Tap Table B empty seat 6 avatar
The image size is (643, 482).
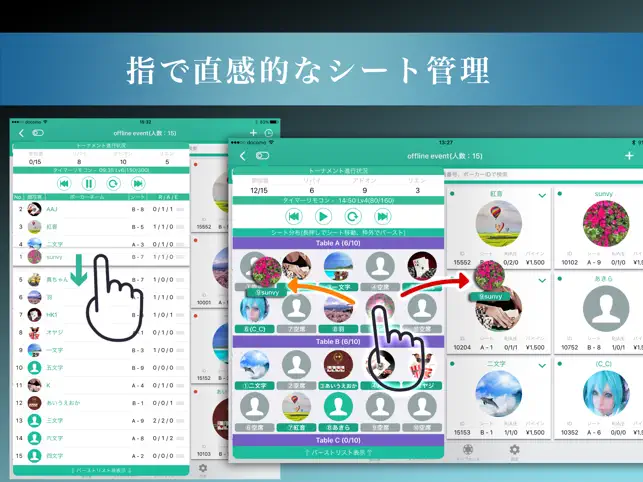tap(255, 407)
